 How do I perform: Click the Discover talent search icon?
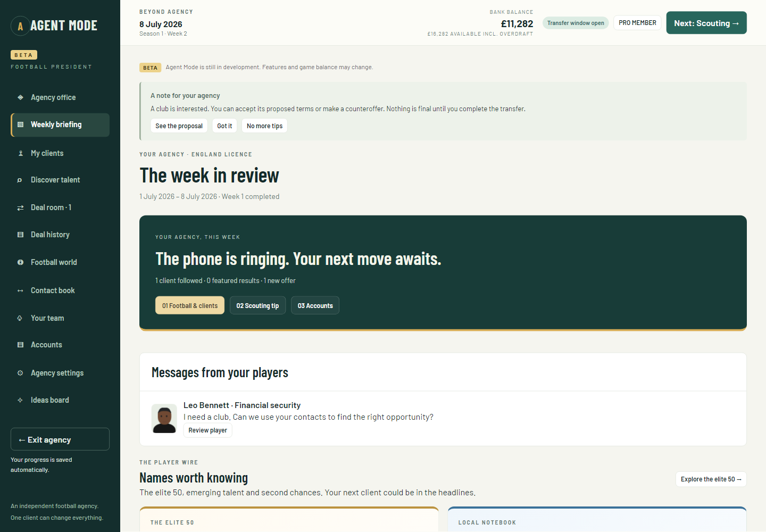(x=20, y=180)
